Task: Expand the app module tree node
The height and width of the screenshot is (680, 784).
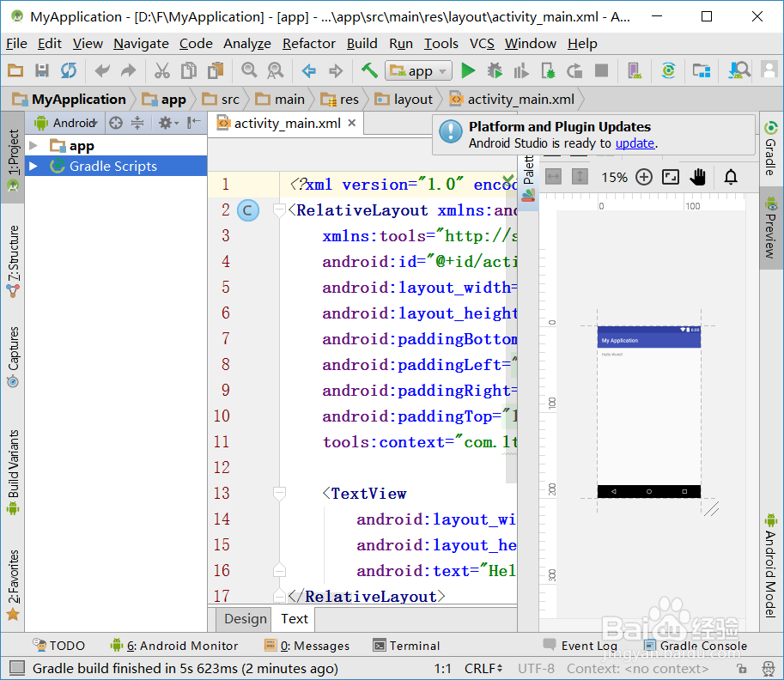Action: tap(33, 145)
